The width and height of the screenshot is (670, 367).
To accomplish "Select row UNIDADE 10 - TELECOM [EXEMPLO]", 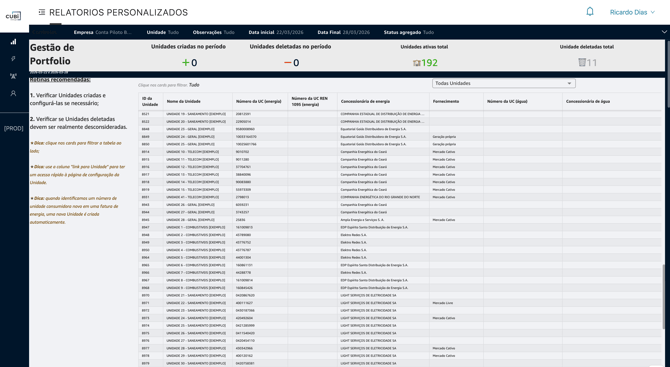I will [400, 152].
